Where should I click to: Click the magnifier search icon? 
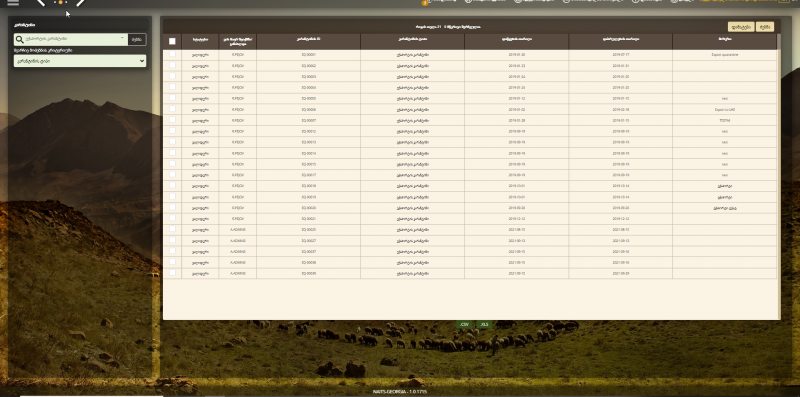click(x=19, y=39)
